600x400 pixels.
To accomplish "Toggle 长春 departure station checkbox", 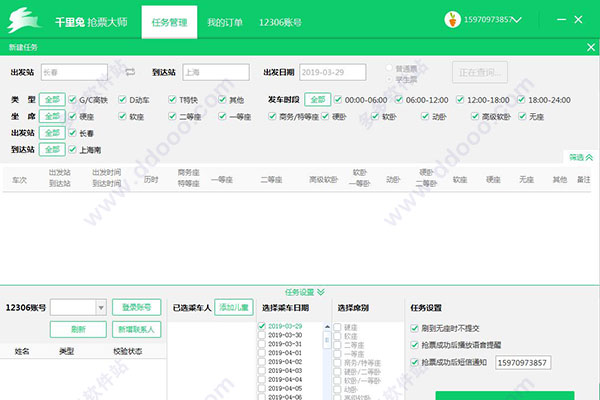I will click(72, 133).
